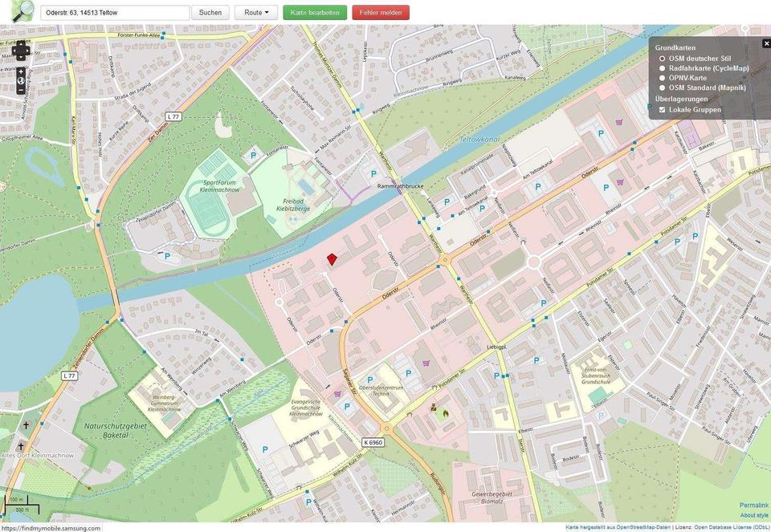This screenshot has width=771, height=532.
Task: Click the OpenStreetMap magnifier logo
Action: 22,11
